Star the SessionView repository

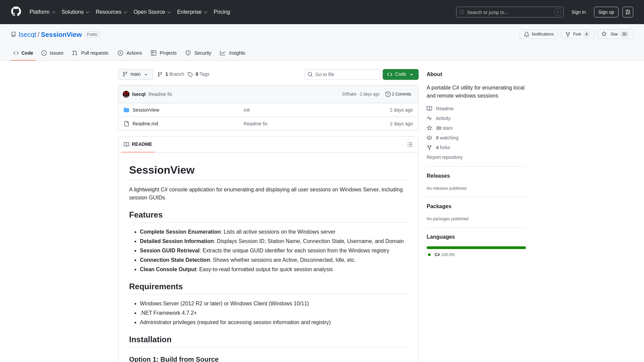(612, 34)
